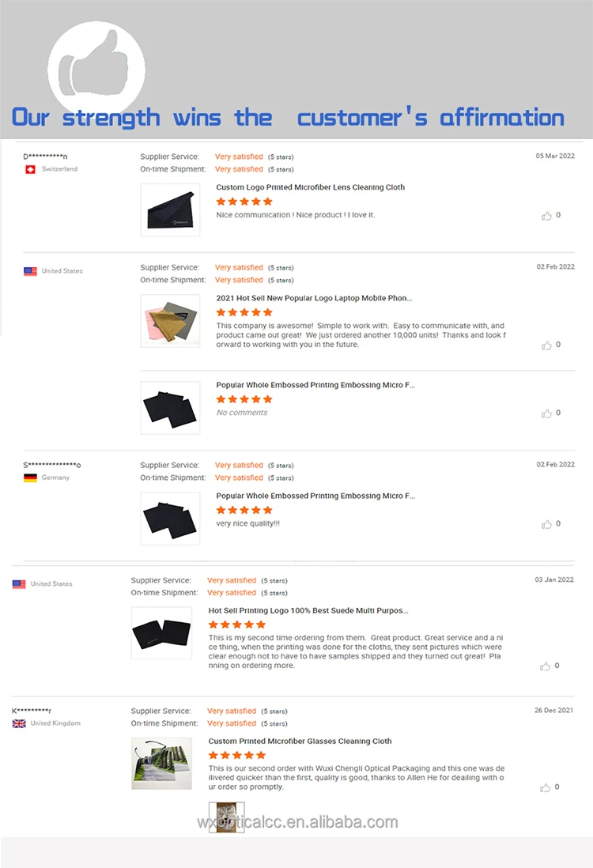
Task: Click the Switzerland flag icon
Action: 31,169
